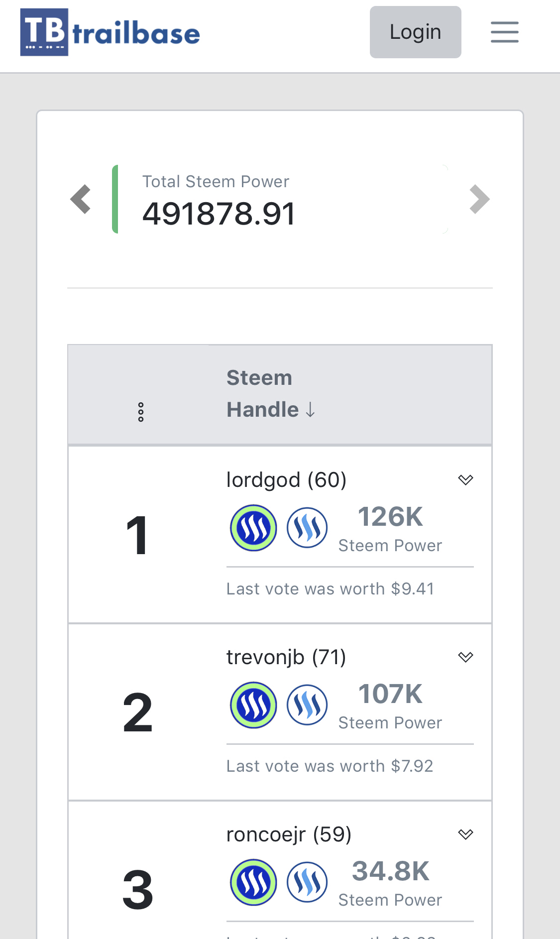Open the hamburger navigation menu
Image resolution: width=560 pixels, height=939 pixels.
(504, 32)
